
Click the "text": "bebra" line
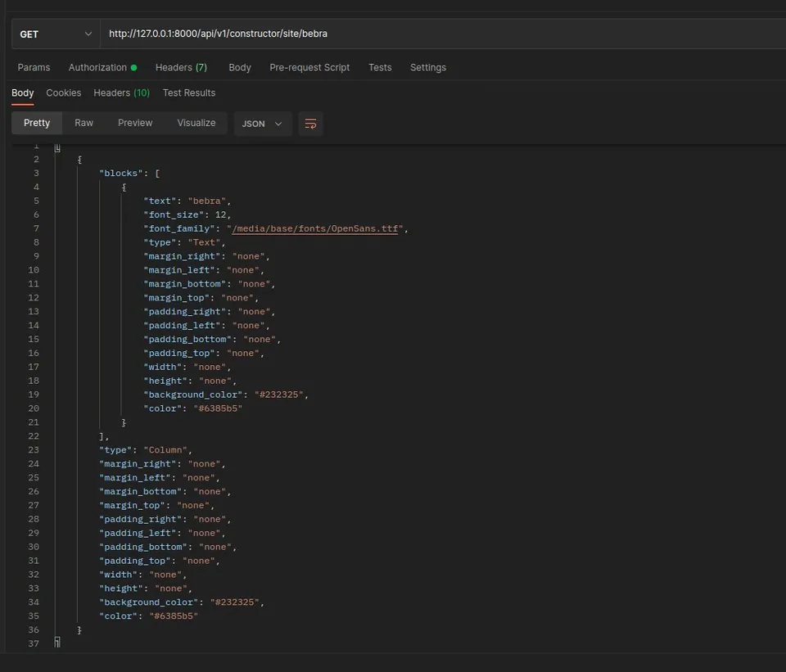[187, 201]
